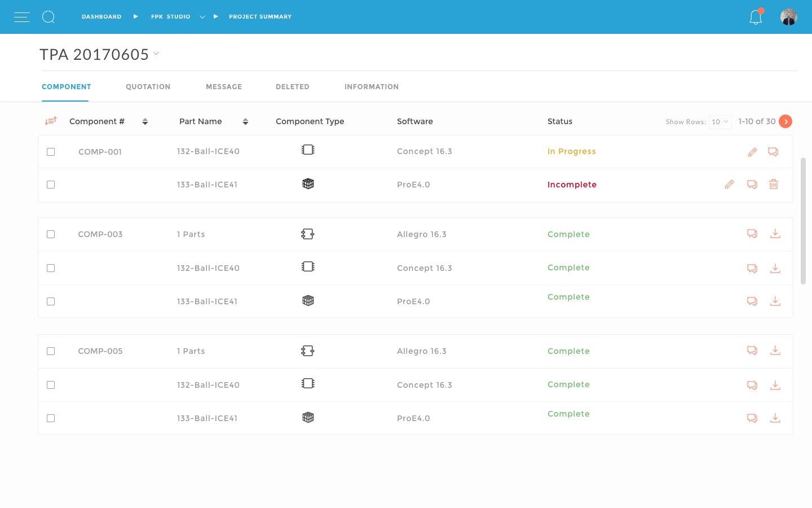Viewport: 812px width, 508px height.
Task: Switch to the Quotation tab
Action: (x=148, y=87)
